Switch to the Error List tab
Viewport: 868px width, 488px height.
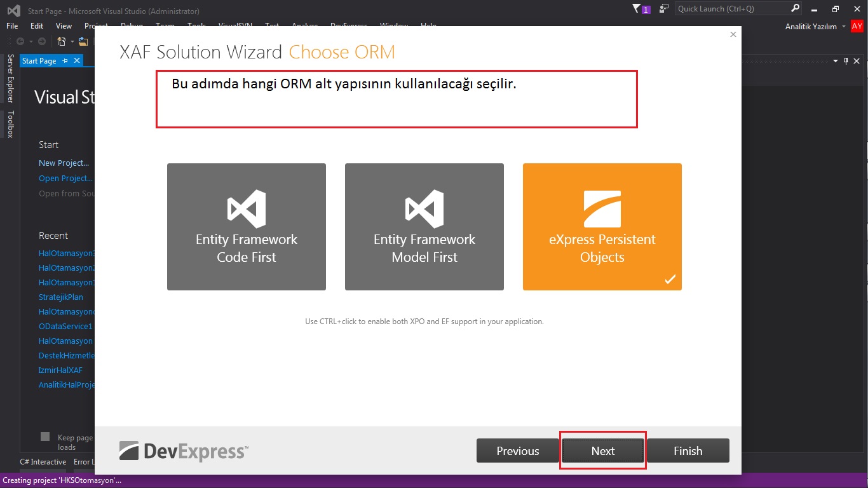tap(83, 462)
